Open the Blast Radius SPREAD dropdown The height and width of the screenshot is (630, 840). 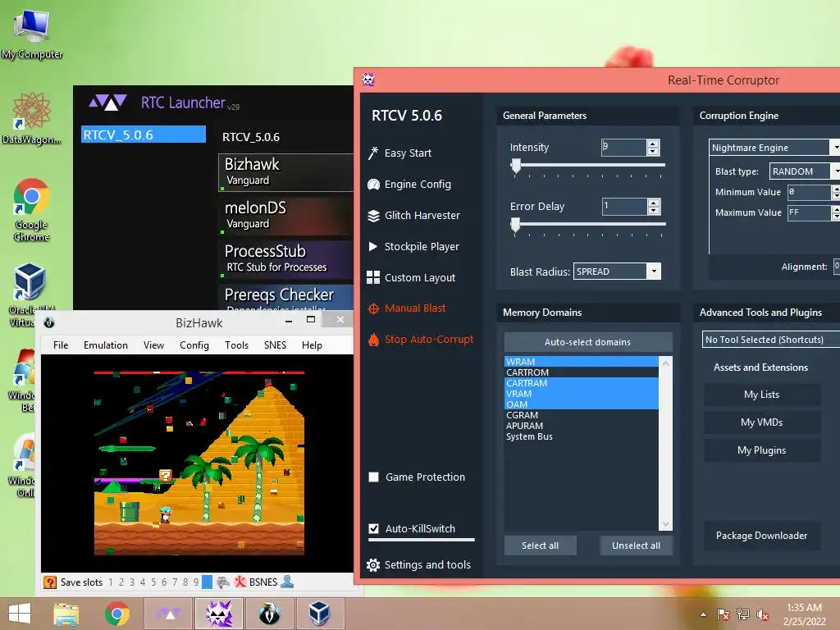point(617,271)
